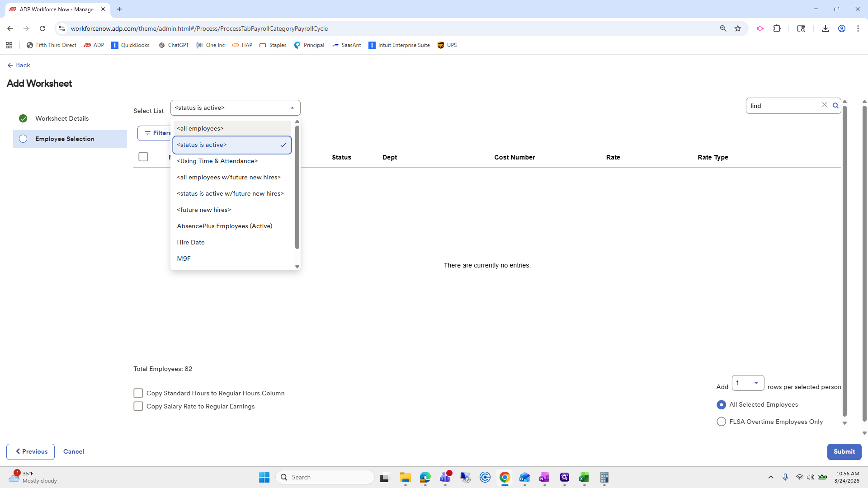Open the Filters button
Viewport: 868px width, 488px height.
(155, 133)
